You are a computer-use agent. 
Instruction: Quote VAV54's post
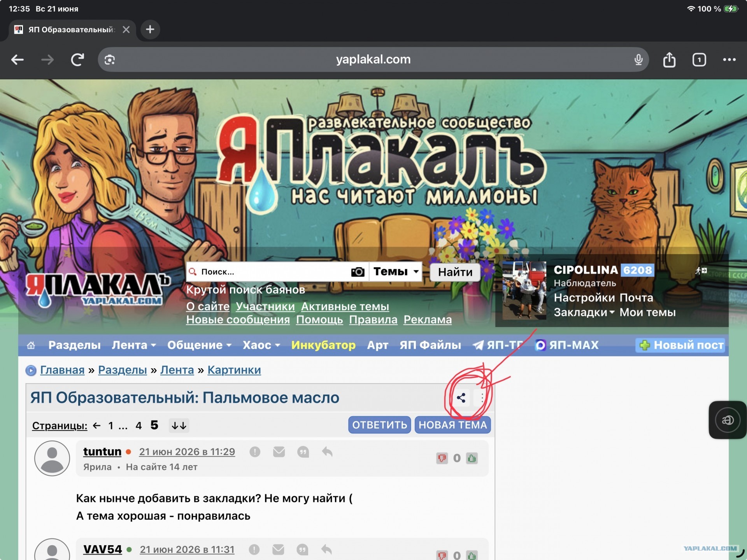302,549
